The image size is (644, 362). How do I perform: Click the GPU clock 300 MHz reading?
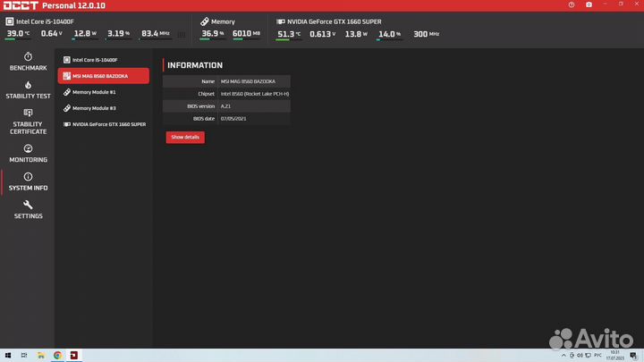click(426, 34)
